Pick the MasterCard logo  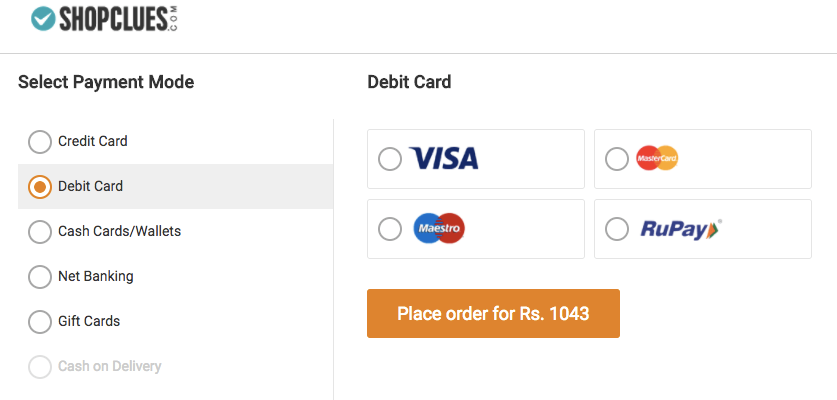click(x=657, y=158)
